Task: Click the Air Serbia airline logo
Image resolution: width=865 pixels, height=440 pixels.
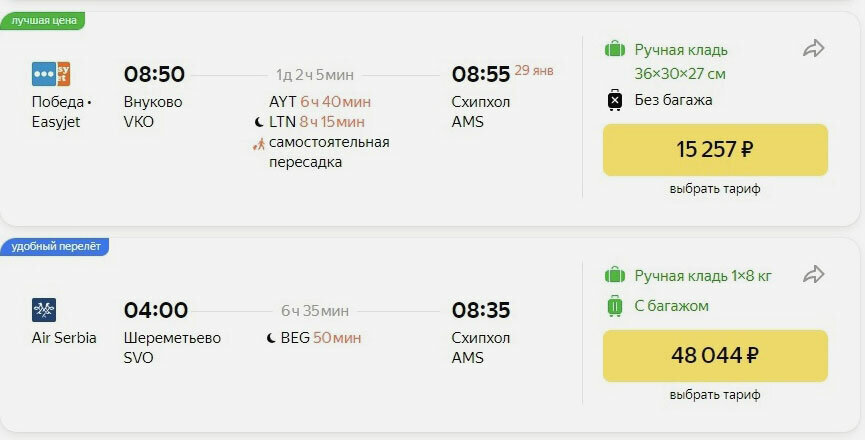Action: point(44,310)
